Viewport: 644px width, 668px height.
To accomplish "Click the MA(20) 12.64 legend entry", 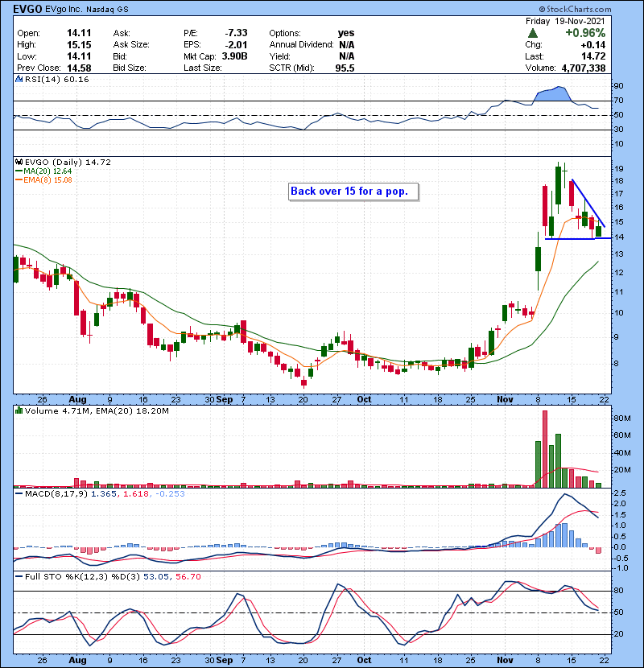I will coord(44,171).
